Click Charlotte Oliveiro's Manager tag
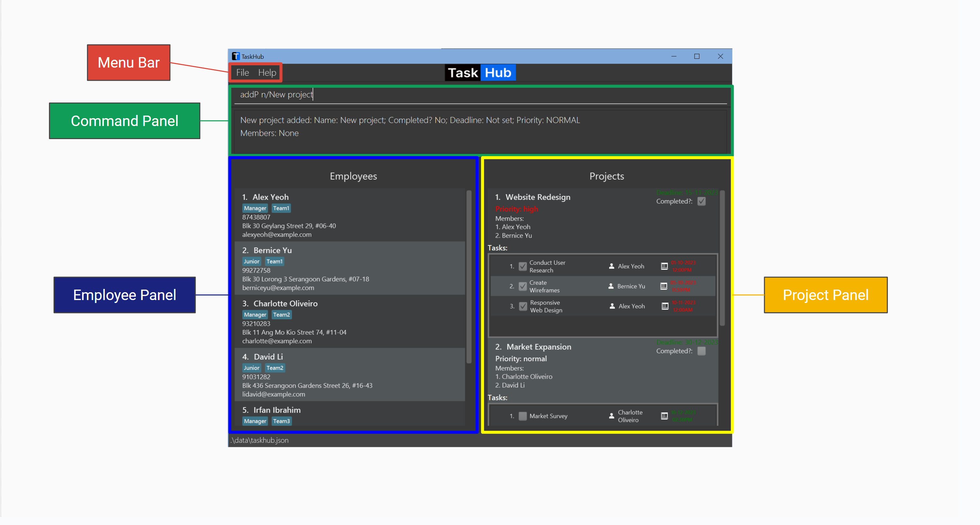980x525 pixels. pyautogui.click(x=255, y=315)
